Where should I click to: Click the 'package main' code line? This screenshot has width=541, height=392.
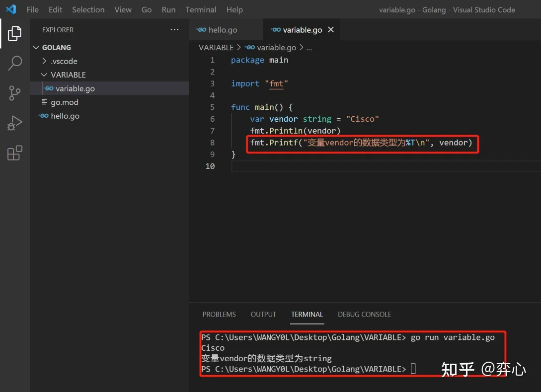[259, 60]
